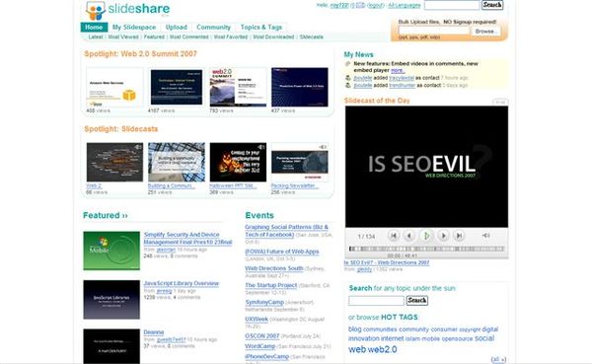The width and height of the screenshot is (592, 364).
Task: Go to previous slide in player
Action: point(409,236)
